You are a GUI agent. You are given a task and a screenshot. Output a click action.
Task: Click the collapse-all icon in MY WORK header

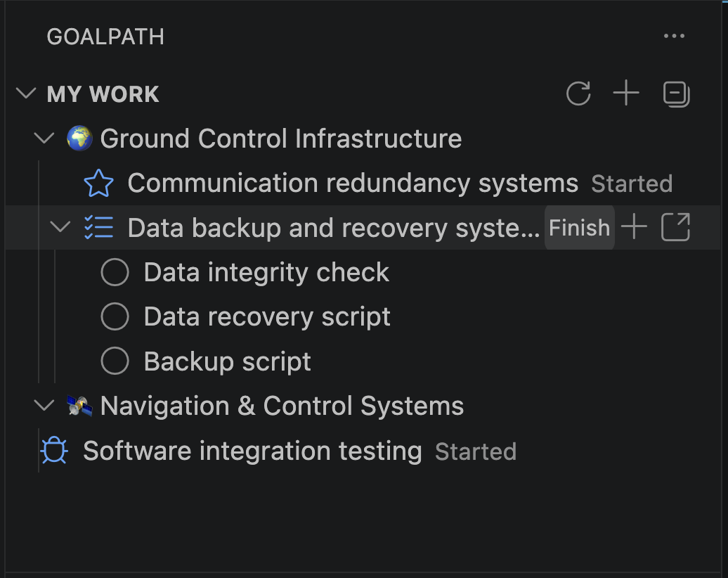coord(675,94)
